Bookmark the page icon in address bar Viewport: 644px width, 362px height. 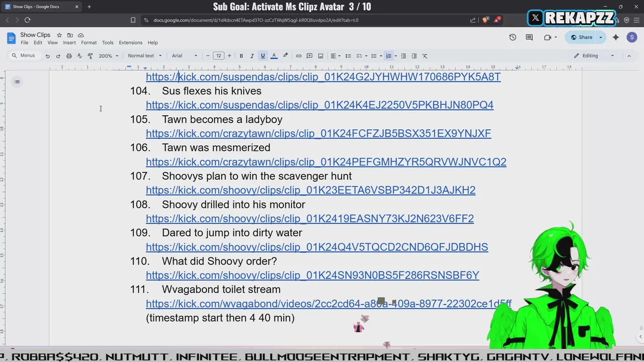click(133, 20)
